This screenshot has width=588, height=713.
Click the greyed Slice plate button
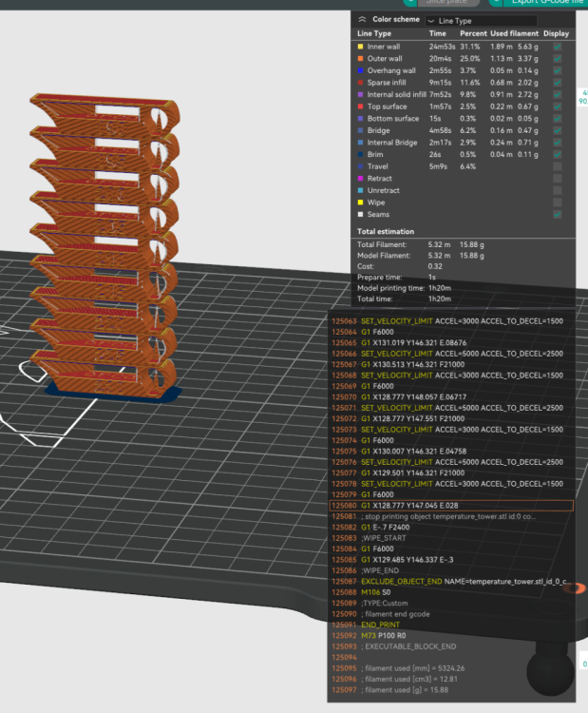tap(448, 2)
